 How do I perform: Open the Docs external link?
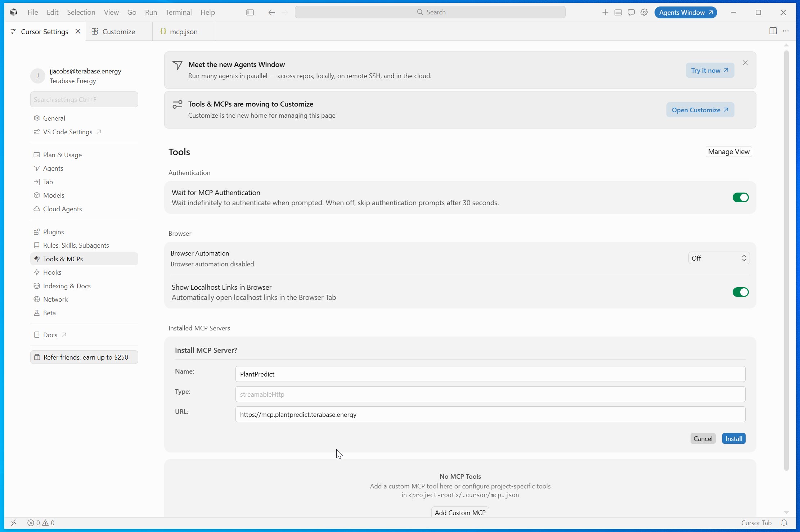point(84,335)
